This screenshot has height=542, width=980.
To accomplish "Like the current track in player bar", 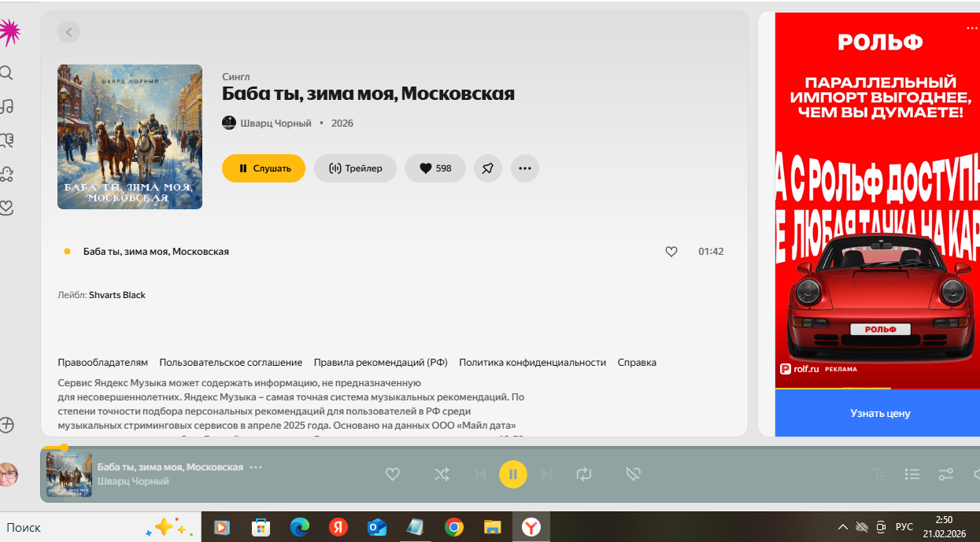I will point(392,474).
